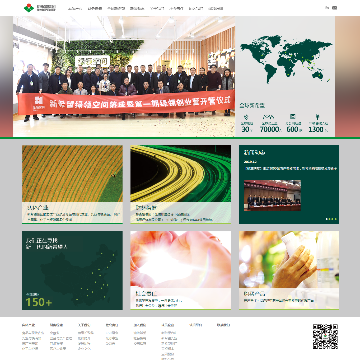Select the last carousel dot in the news card
Viewport: 360px width, 360px height.
click(x=335, y=219)
